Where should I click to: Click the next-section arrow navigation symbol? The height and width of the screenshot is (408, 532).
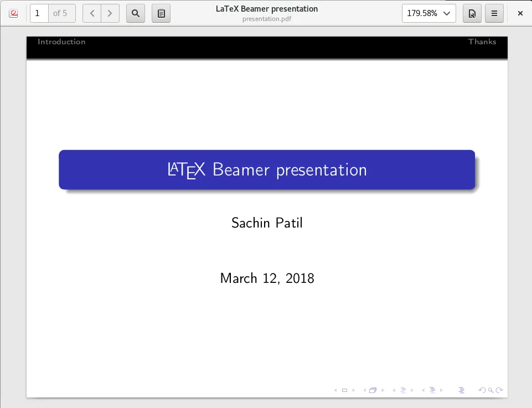point(441,390)
